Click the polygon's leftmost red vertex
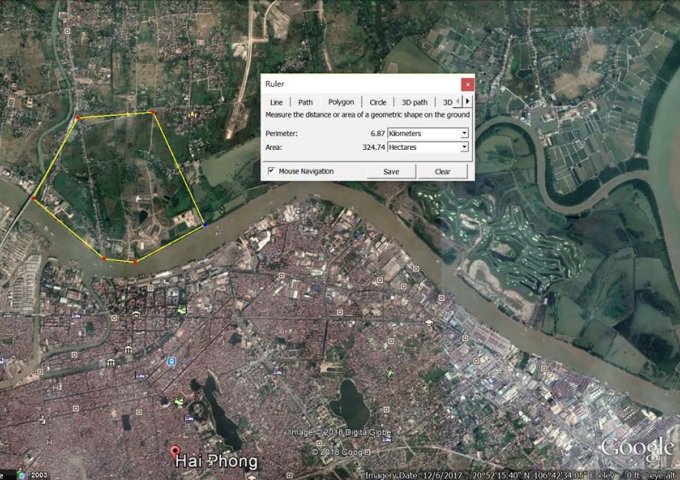The image size is (680, 480). (33, 199)
